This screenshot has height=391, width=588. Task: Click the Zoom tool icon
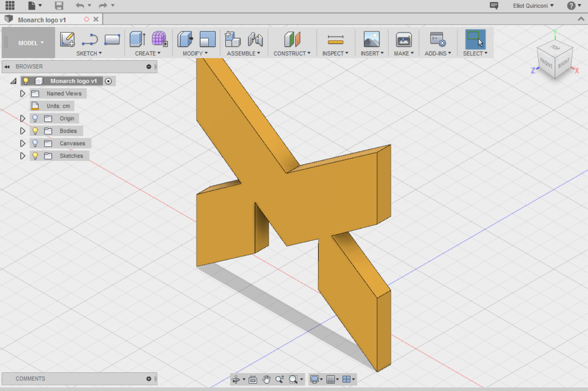tap(280, 379)
